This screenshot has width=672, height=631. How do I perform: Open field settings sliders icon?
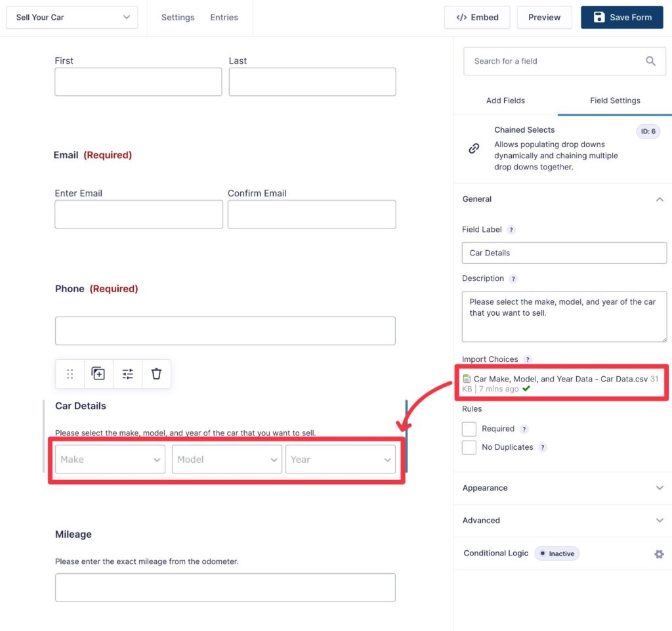pyautogui.click(x=127, y=374)
